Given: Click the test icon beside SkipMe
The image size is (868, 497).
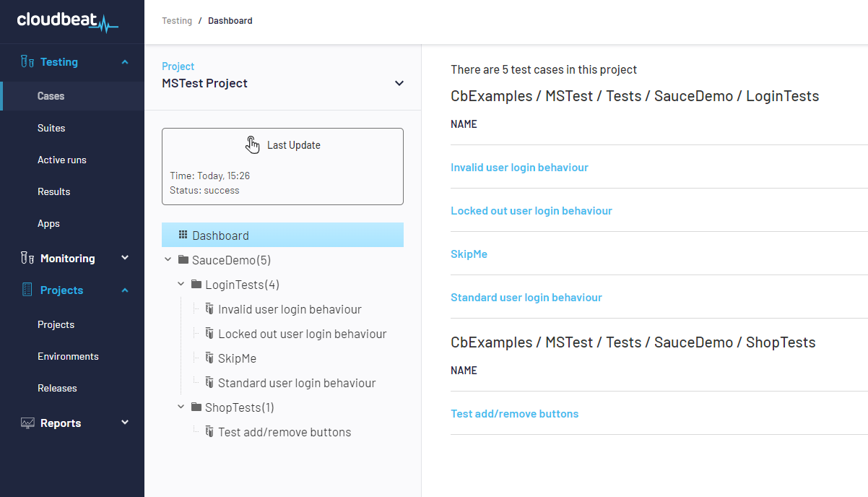Looking at the screenshot, I should tap(209, 358).
